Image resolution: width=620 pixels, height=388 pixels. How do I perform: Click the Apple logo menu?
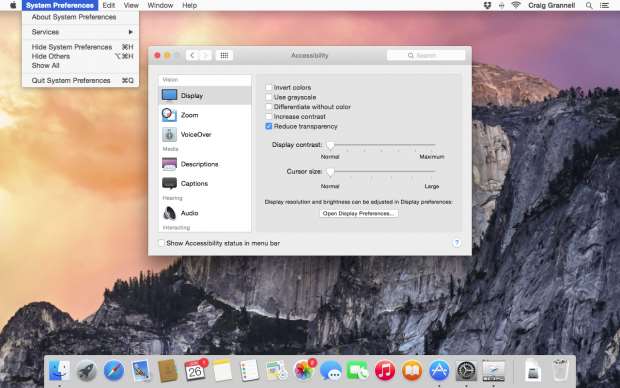[x=13, y=5]
